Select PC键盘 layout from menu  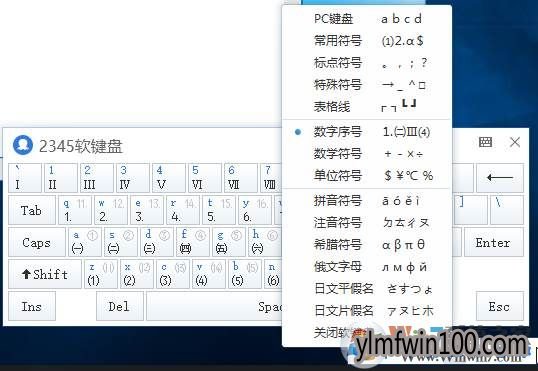[366, 19]
